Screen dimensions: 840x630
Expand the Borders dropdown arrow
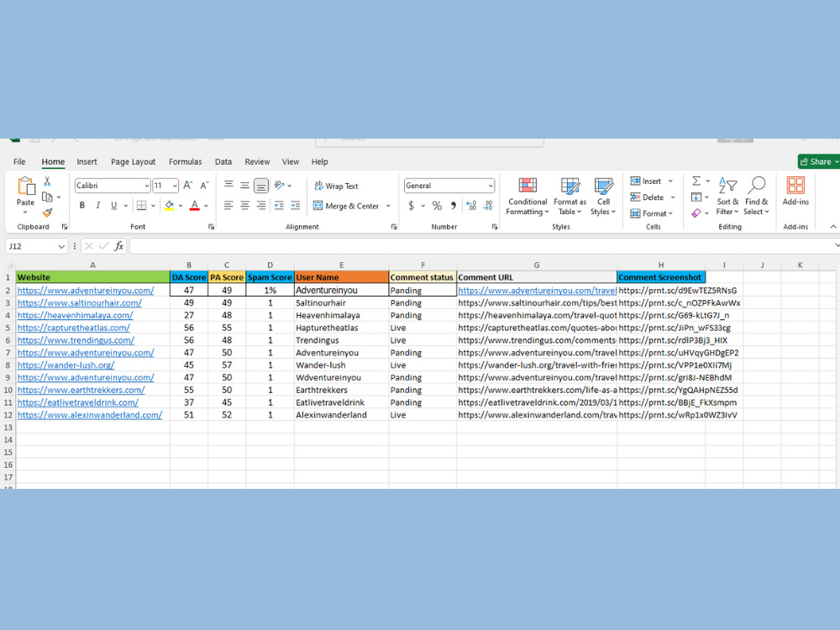click(x=153, y=206)
